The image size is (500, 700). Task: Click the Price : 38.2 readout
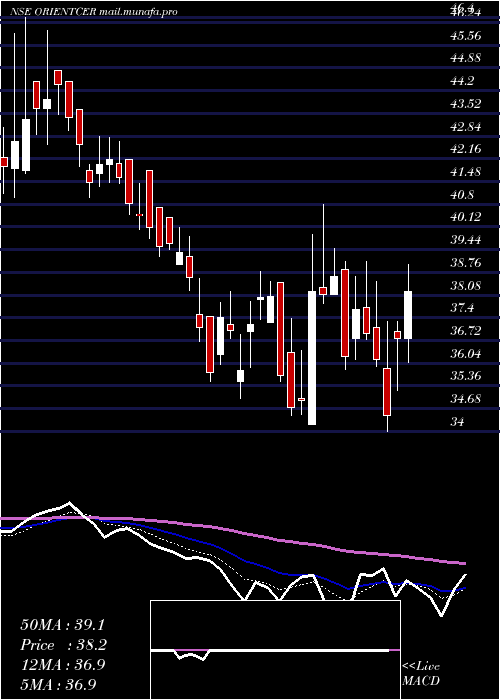click(x=64, y=645)
